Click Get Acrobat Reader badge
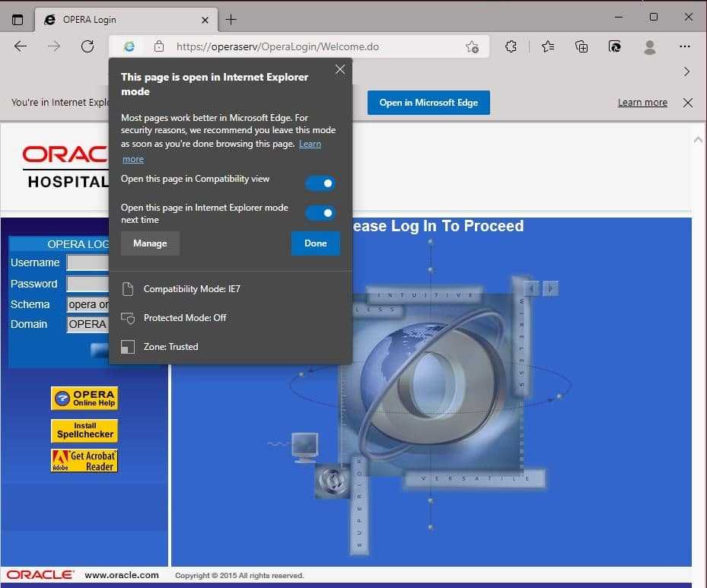 pyautogui.click(x=84, y=461)
